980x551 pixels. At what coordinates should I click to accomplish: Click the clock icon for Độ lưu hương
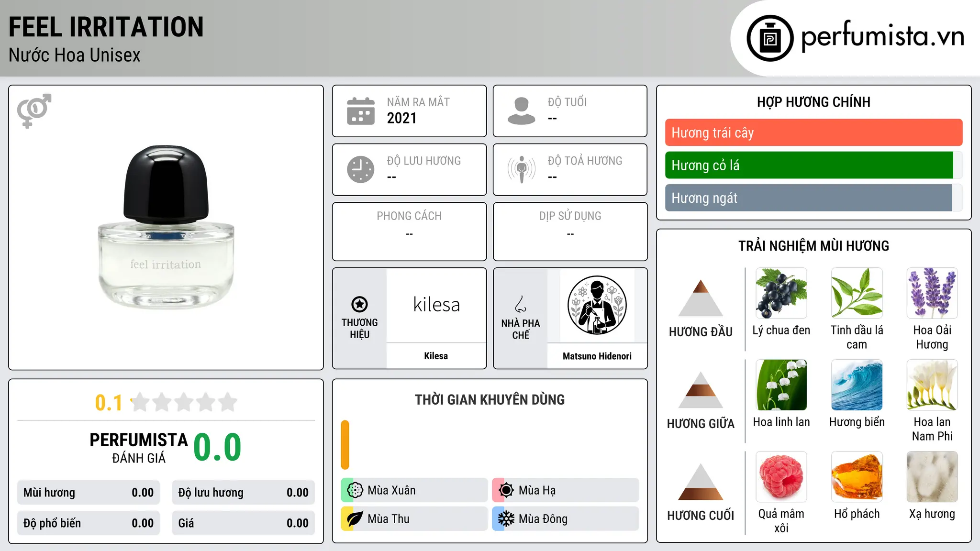(x=361, y=169)
